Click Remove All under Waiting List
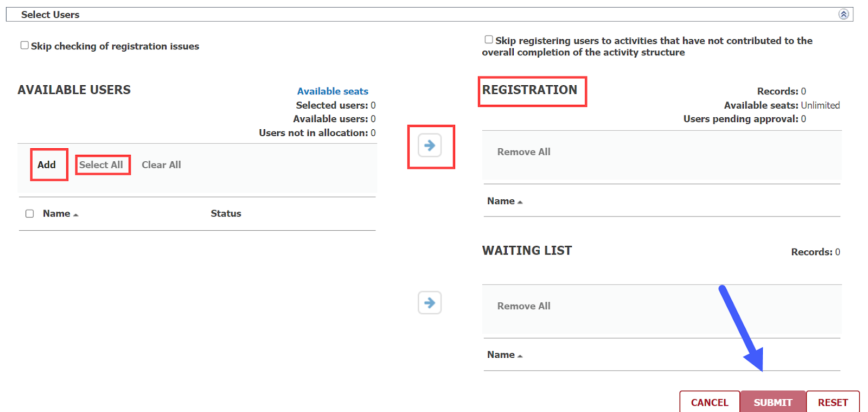Viewport: 868px width, 412px height. click(x=524, y=306)
